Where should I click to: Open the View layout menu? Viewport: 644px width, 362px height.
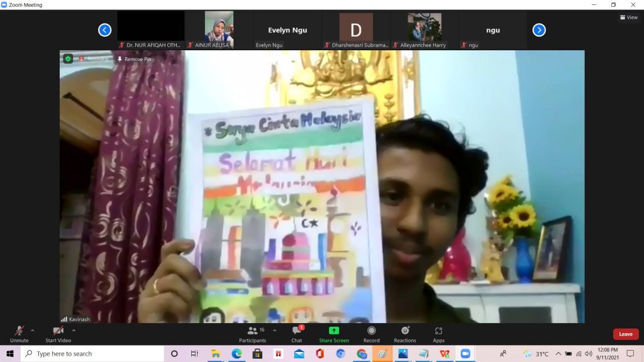[x=629, y=18]
